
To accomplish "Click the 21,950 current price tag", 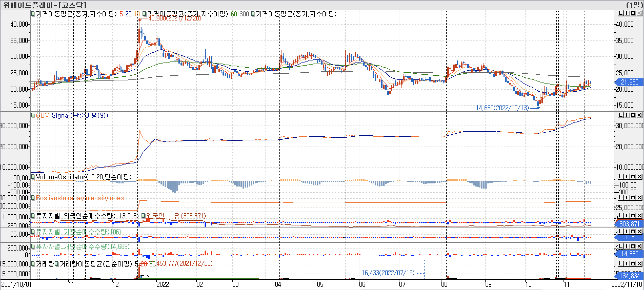I will tap(630, 82).
